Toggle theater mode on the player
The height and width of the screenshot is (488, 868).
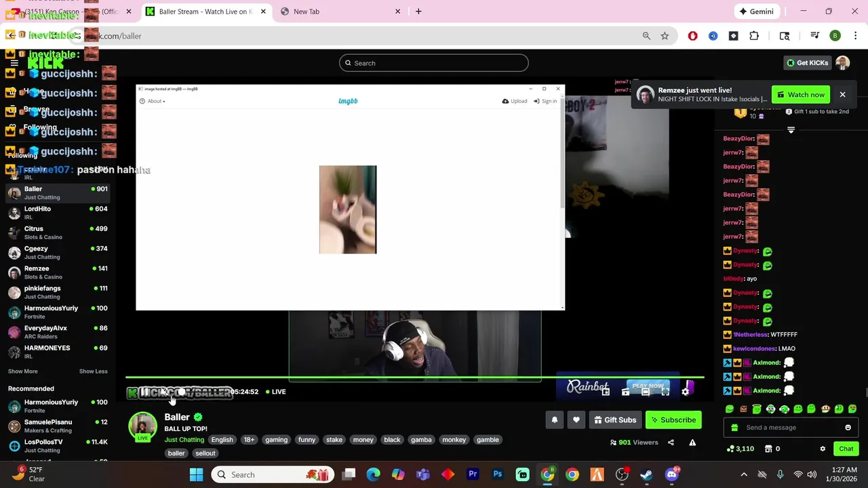[x=646, y=392]
